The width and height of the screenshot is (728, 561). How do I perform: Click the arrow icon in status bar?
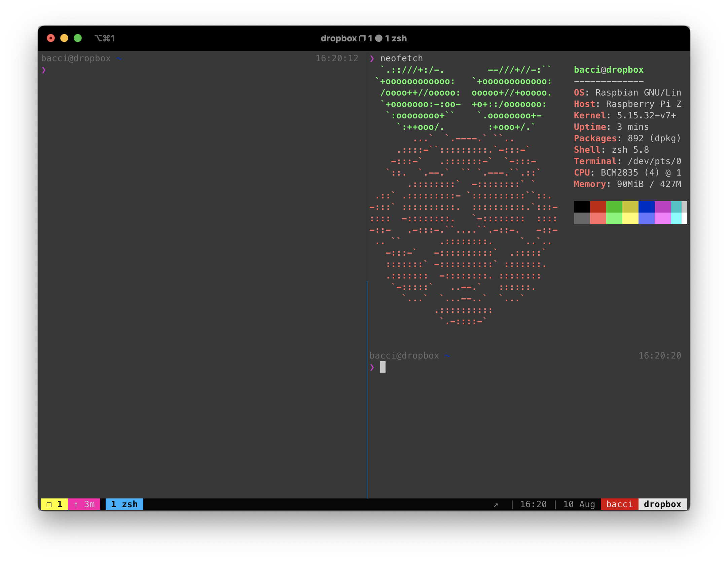496,505
